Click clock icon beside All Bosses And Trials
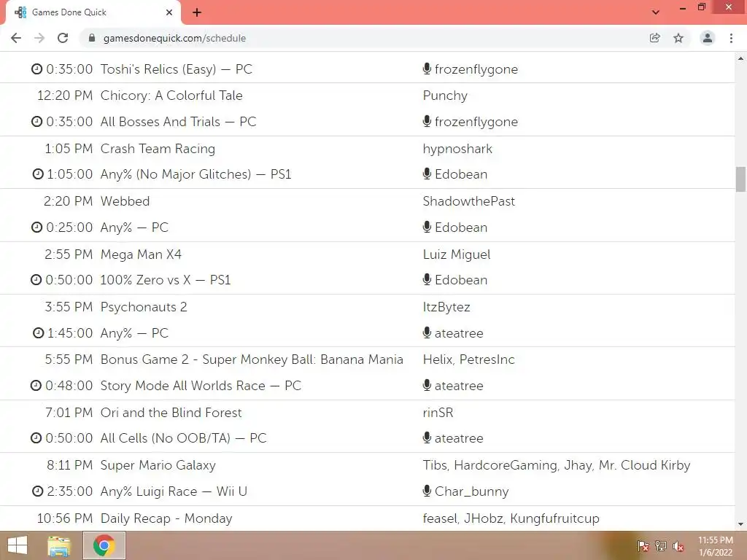 click(36, 122)
